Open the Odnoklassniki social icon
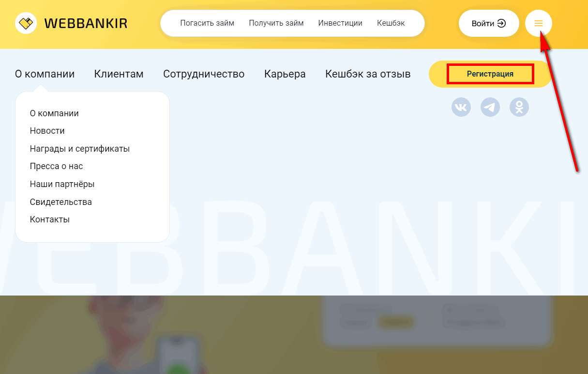This screenshot has width=588, height=374. click(x=519, y=107)
